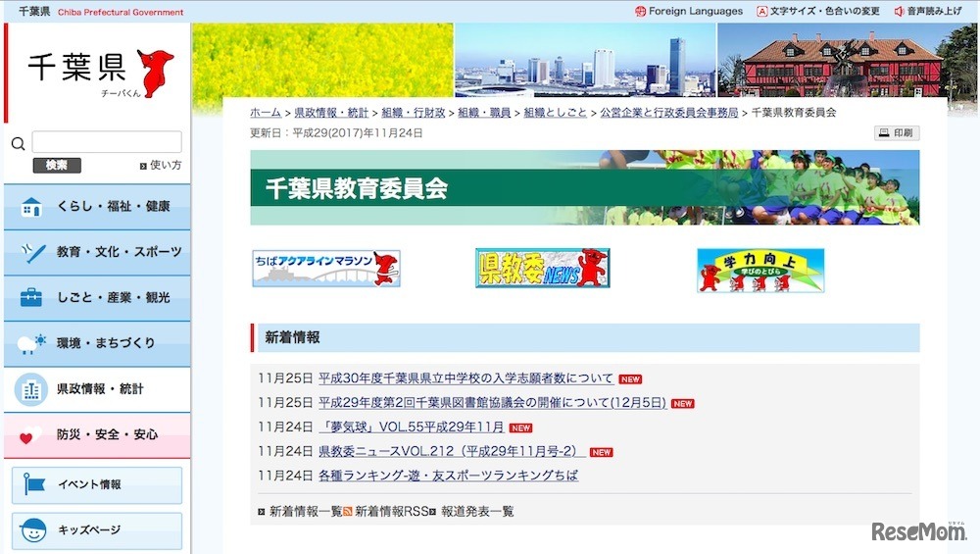
Task: Open 防災・安全・安心 menu item
Action: pos(97,435)
